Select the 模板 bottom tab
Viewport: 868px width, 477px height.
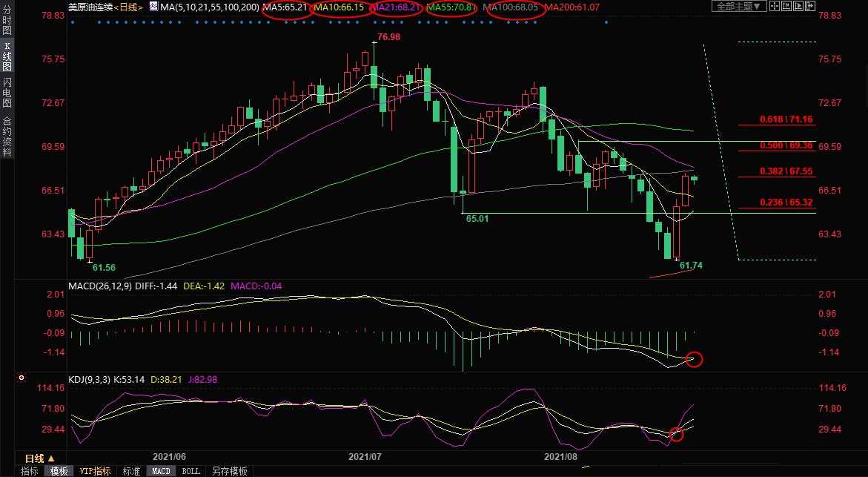click(x=59, y=471)
